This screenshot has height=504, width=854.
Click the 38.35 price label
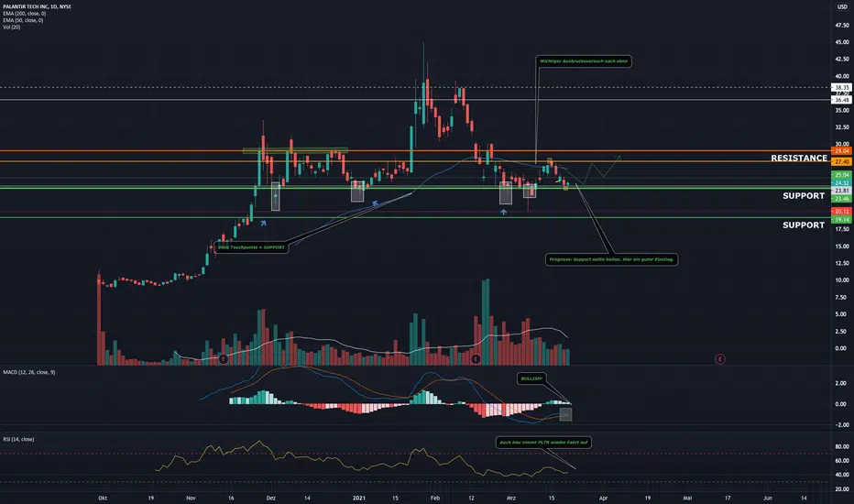pyautogui.click(x=841, y=87)
